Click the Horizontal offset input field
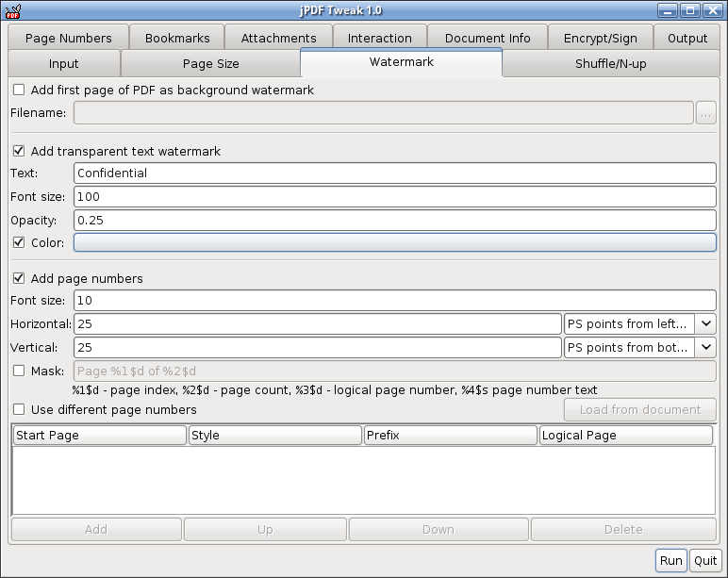Viewport: 728px width, 578px height. [x=318, y=323]
